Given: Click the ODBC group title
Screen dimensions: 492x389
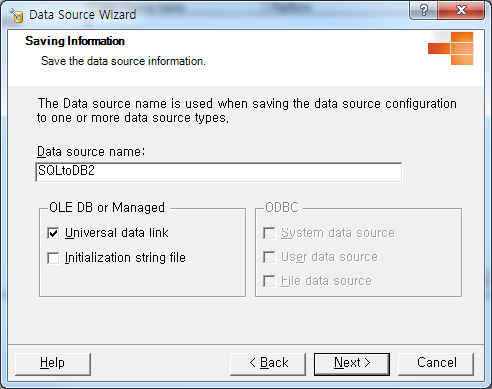Looking at the screenshot, I should click(282, 207).
